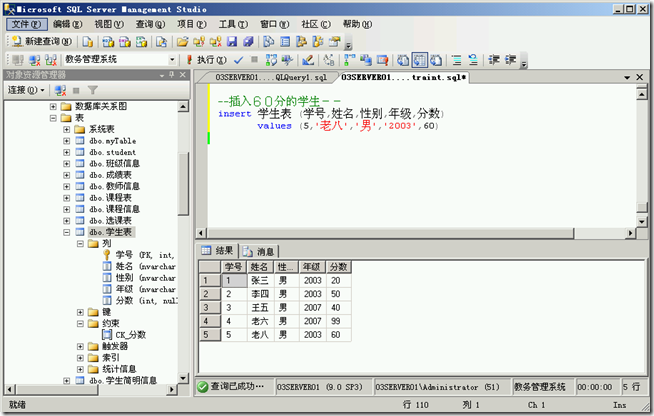This screenshot has height=416, width=654.
Task: Click the disconnect icon in the query toolbar
Action: 34,60
